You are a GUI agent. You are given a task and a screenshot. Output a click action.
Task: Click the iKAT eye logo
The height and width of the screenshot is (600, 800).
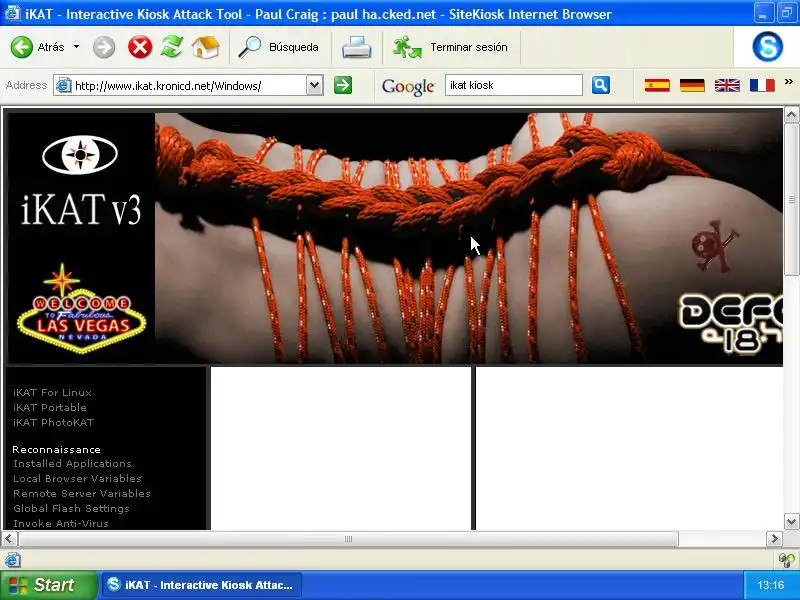click(80, 155)
